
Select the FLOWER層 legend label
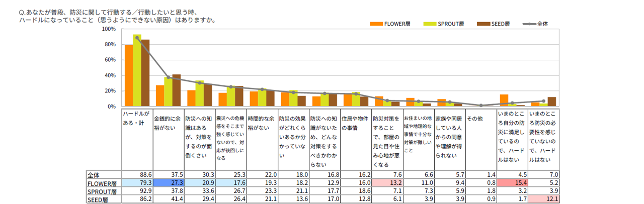(397, 24)
